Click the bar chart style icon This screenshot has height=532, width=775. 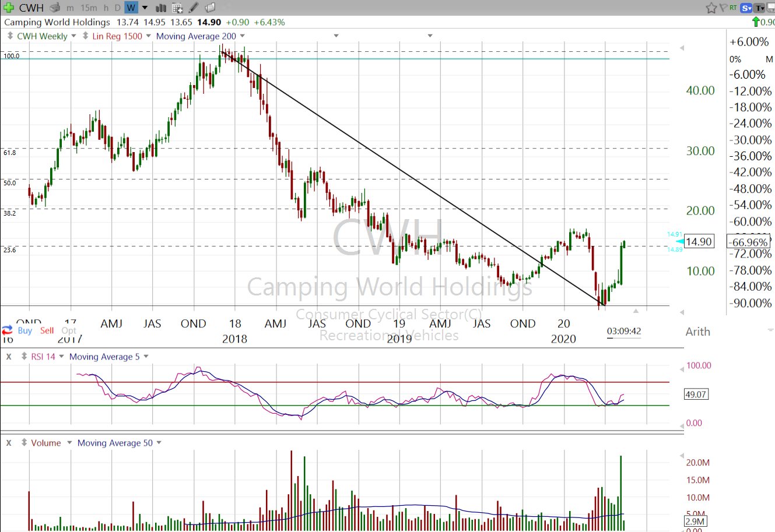161,8
